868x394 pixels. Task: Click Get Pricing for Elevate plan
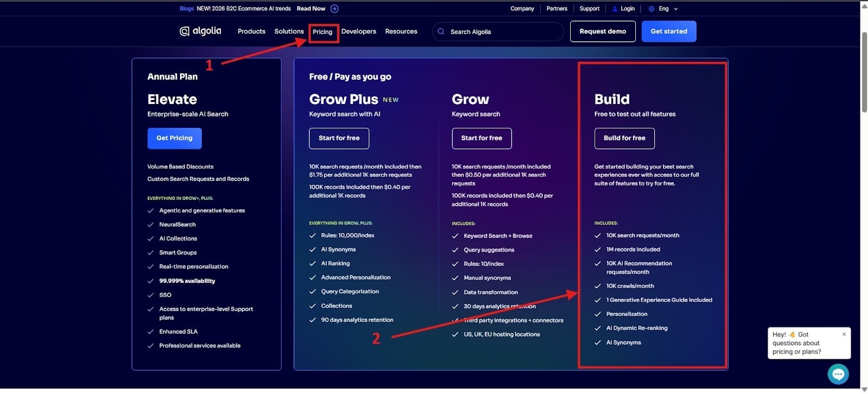point(174,138)
